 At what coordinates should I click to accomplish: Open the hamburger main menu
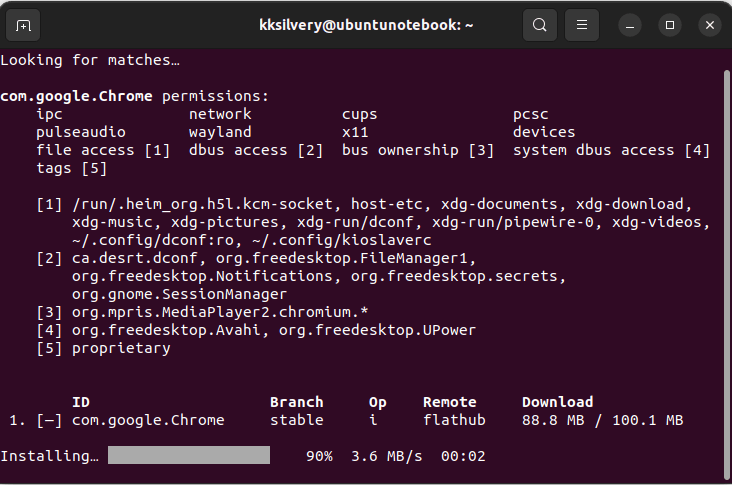pyautogui.click(x=582, y=25)
